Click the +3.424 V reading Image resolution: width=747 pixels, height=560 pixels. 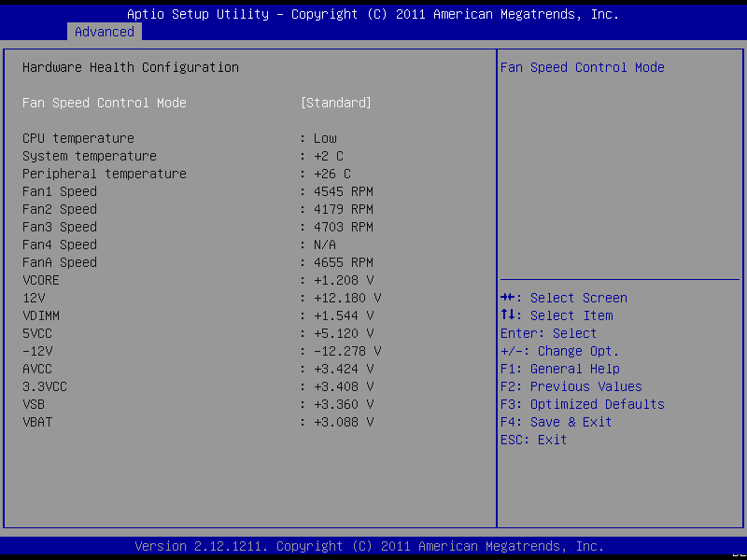point(344,369)
